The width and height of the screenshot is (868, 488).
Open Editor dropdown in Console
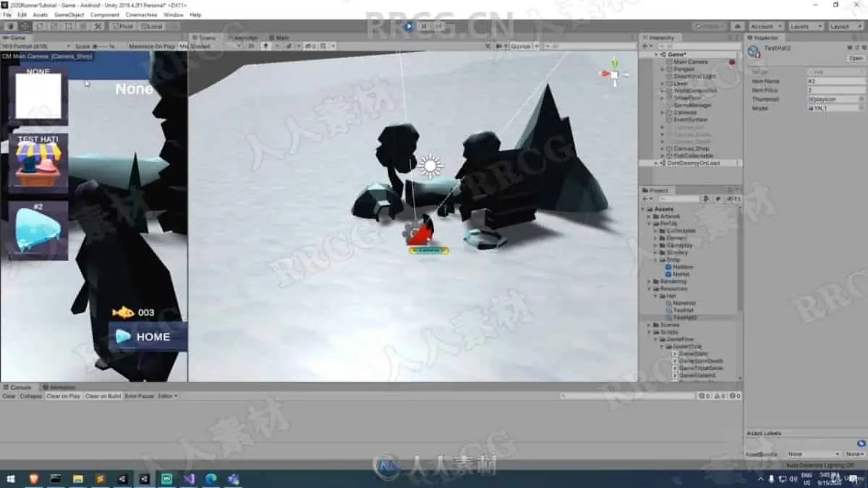click(x=167, y=396)
